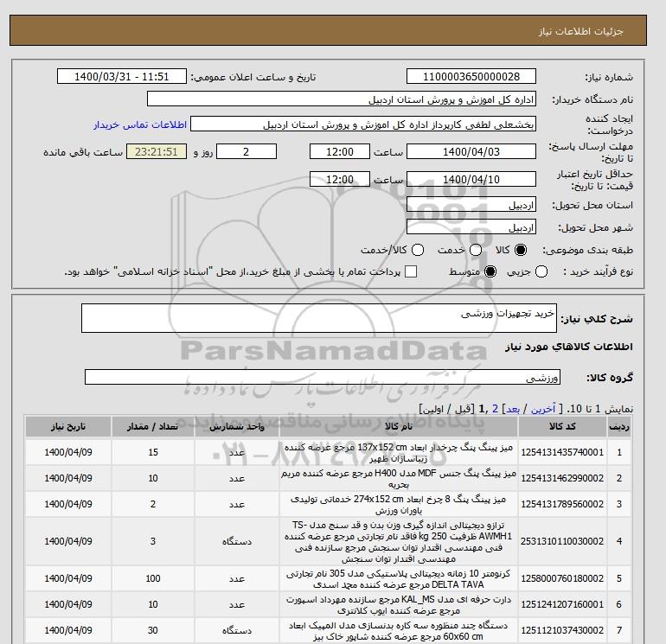Click the description box خرید تجهیزات ورزشی
This screenshot has height=644, width=666.
319,318
